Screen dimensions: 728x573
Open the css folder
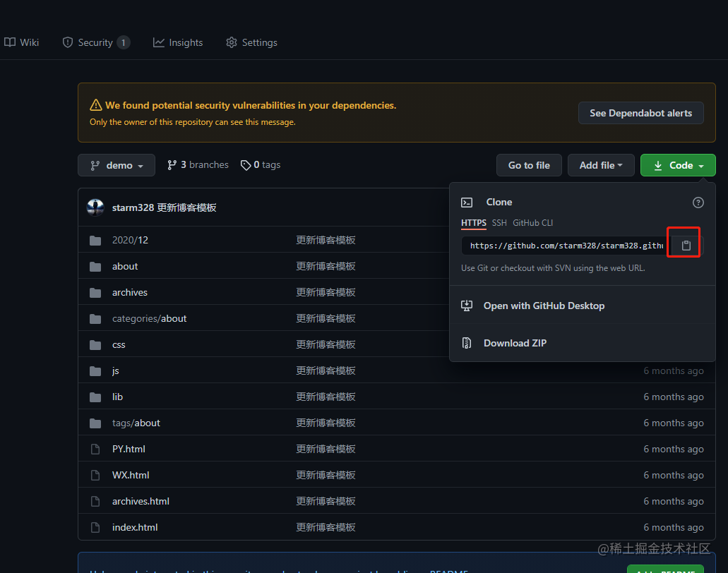coord(119,345)
